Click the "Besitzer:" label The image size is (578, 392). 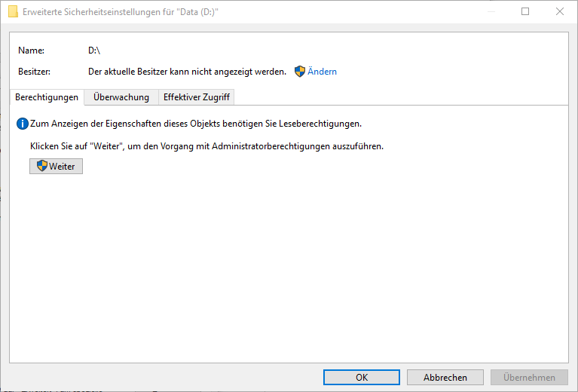tap(34, 72)
